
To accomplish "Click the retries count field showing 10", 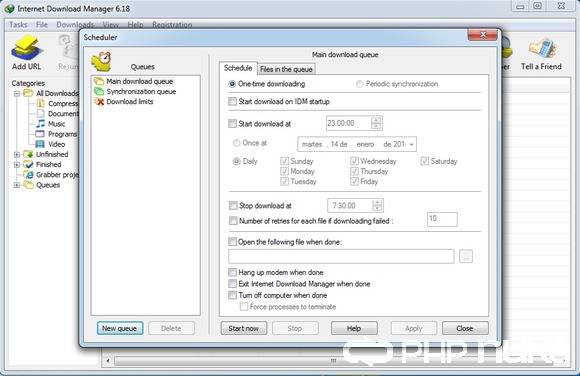I will coord(442,219).
